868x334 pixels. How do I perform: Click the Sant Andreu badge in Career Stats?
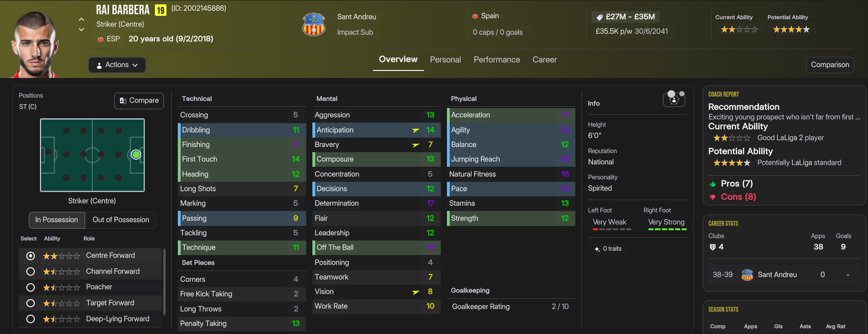747,275
